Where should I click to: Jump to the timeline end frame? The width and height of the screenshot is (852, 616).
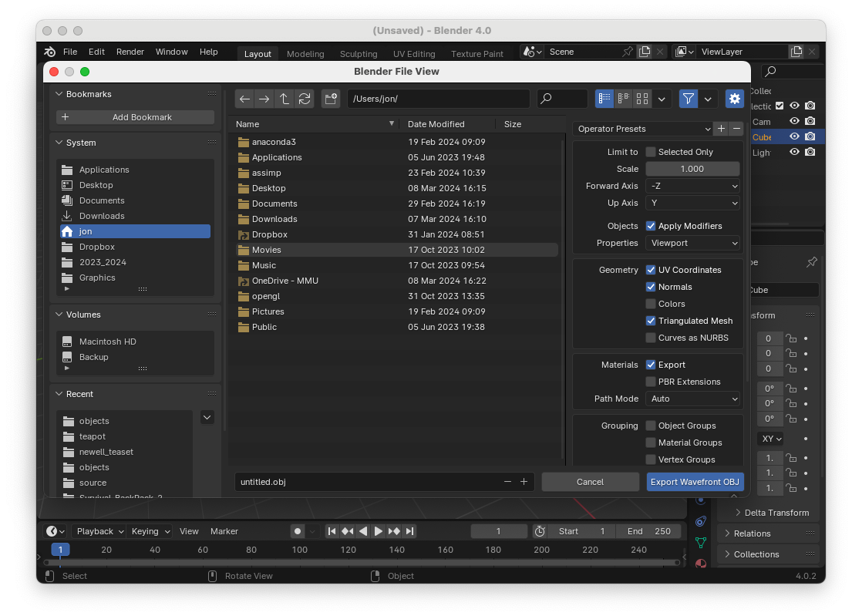coord(409,531)
